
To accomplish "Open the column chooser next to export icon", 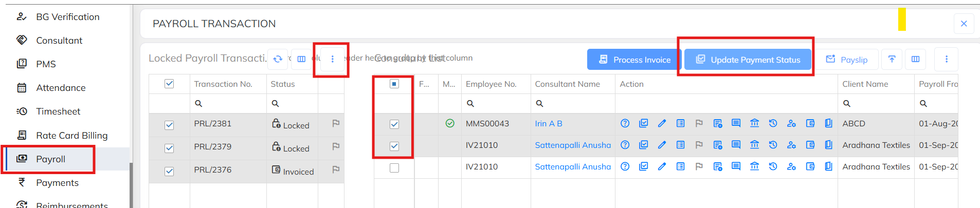I will click(x=915, y=60).
